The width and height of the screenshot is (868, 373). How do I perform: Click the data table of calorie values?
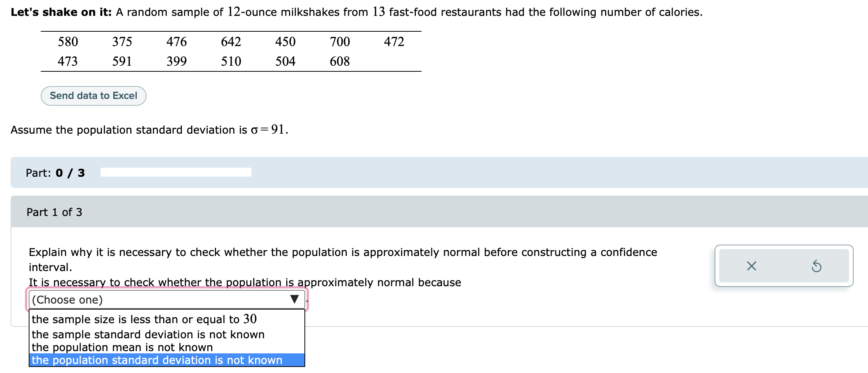[x=230, y=51]
